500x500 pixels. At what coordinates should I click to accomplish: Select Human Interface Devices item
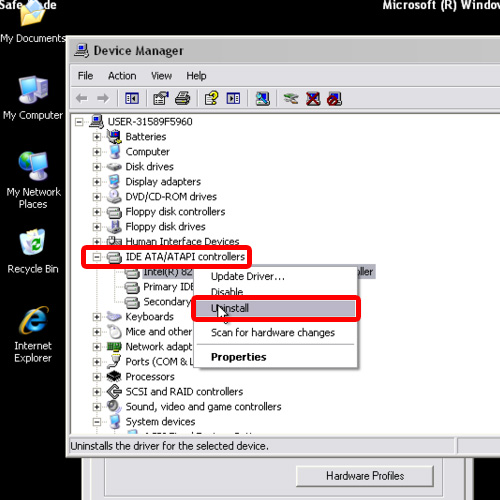coord(182,241)
